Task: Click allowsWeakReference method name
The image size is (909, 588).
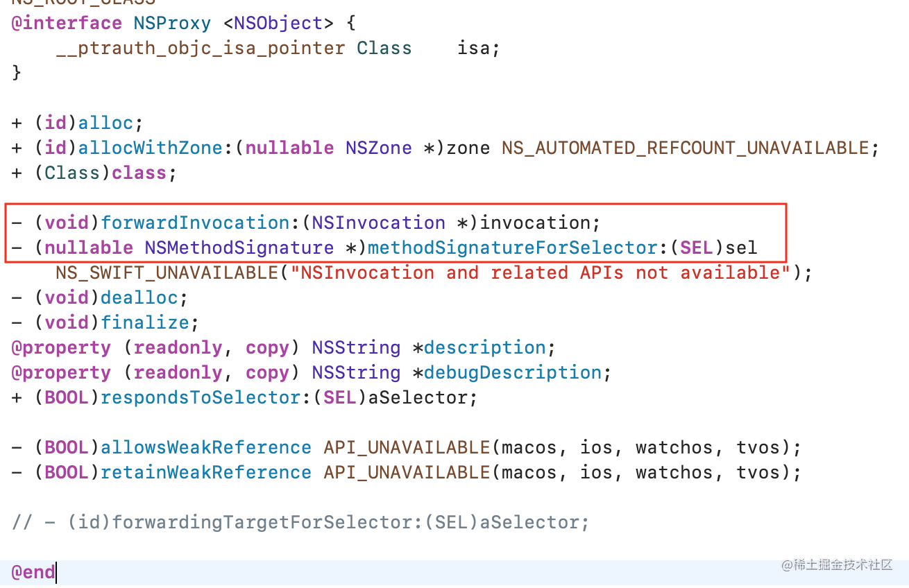Action: pyautogui.click(x=206, y=447)
